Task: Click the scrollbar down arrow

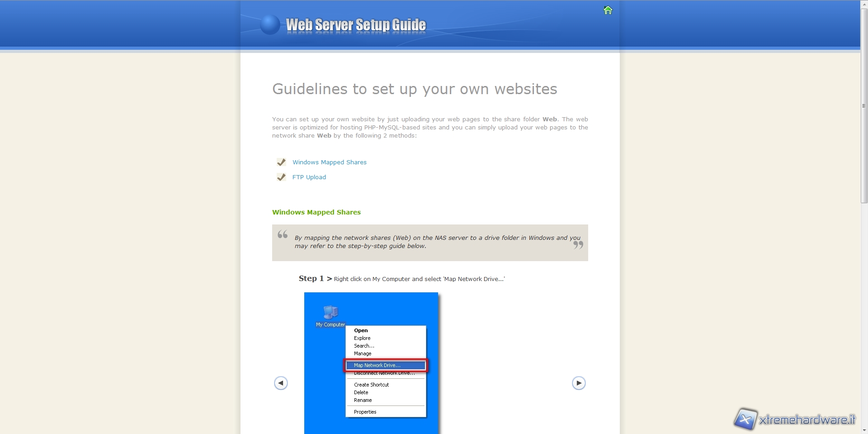Action: coord(864,430)
